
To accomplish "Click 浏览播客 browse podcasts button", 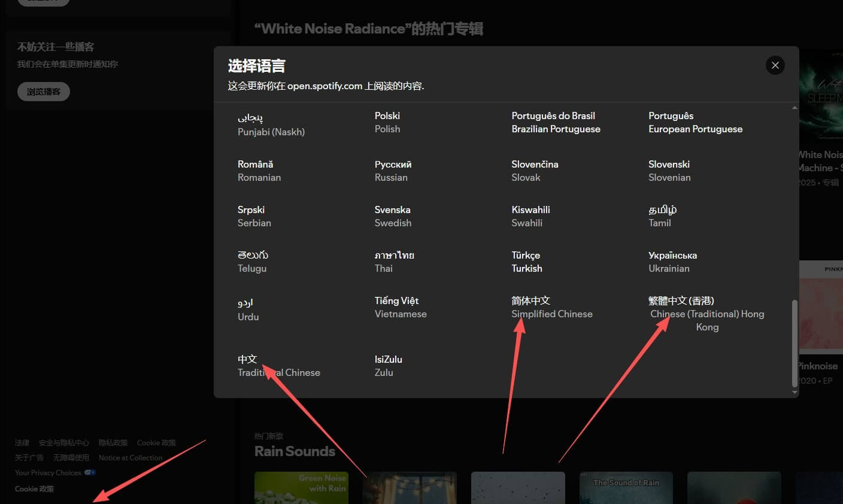I will pos(43,92).
